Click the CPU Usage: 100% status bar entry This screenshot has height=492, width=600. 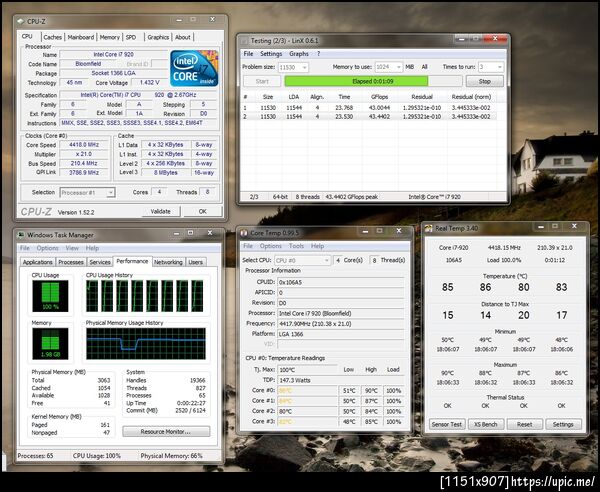[x=96, y=456]
